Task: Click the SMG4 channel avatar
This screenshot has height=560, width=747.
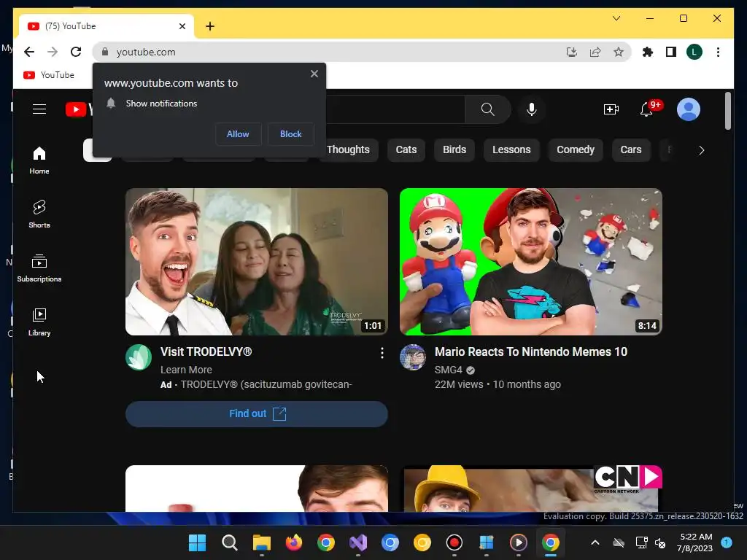Action: tap(413, 357)
